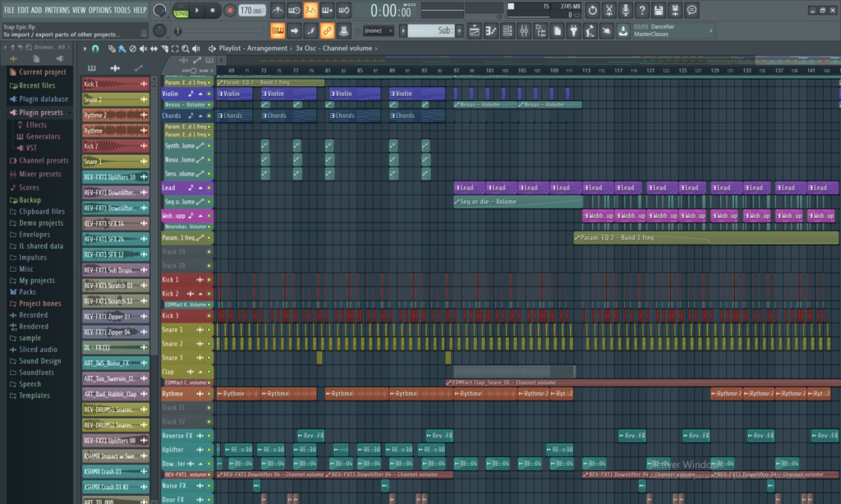Open the Piano roll icon
Image resolution: width=841 pixels, height=504 pixels.
[x=491, y=31]
